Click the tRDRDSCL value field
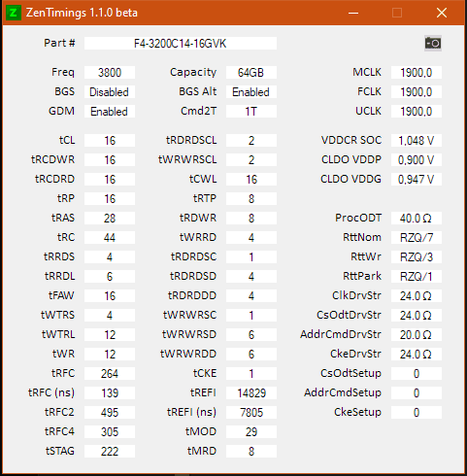Viewport: 467px width, 476px height. click(x=251, y=140)
